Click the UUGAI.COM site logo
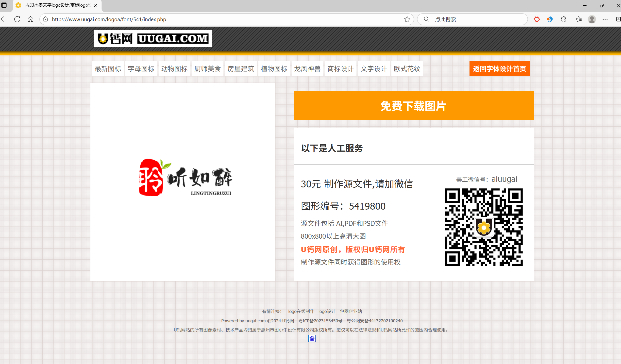 click(153, 39)
